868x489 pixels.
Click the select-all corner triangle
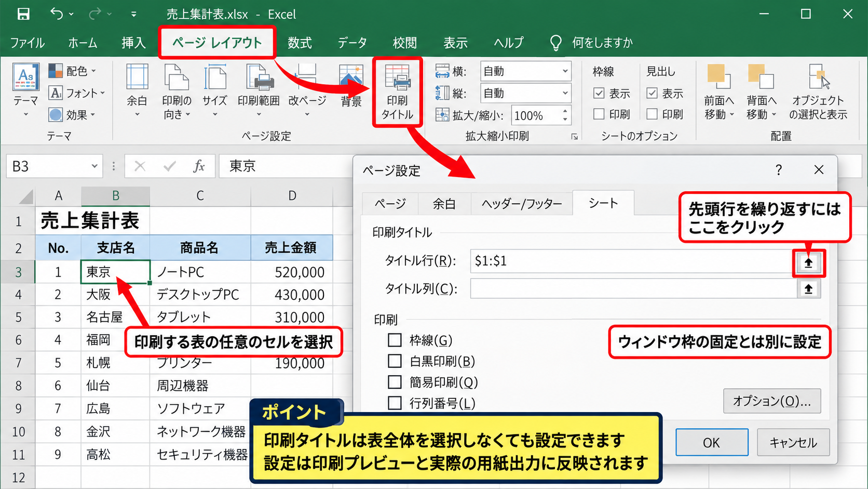25,196
